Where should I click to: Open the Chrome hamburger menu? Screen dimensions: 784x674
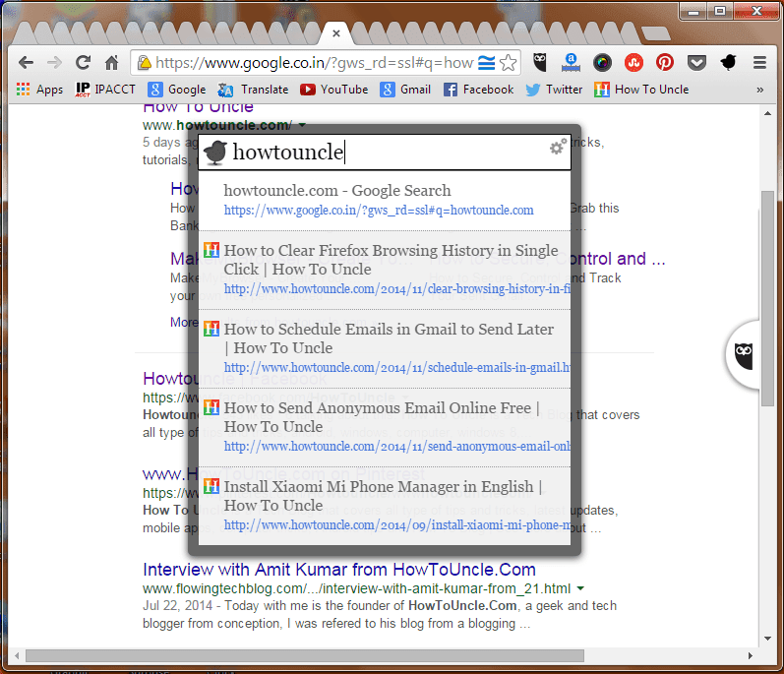[759, 63]
